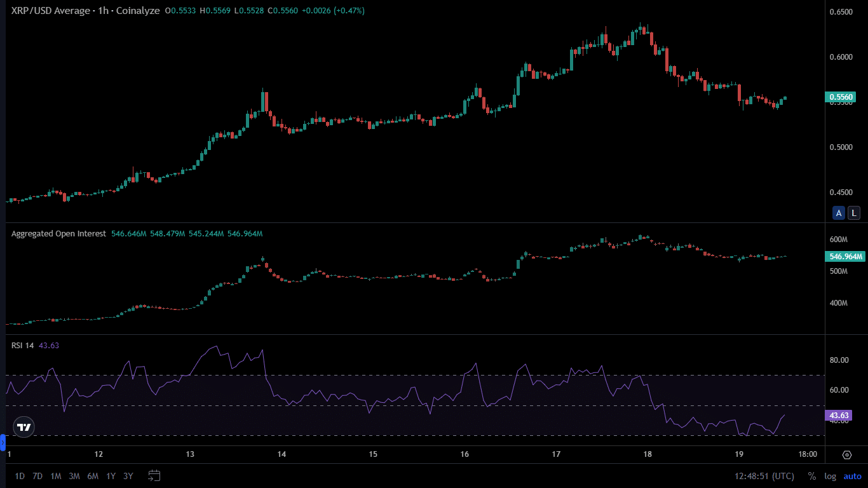Click the RSI 14 indicator label
Image resolution: width=868 pixels, height=488 pixels.
tap(22, 345)
